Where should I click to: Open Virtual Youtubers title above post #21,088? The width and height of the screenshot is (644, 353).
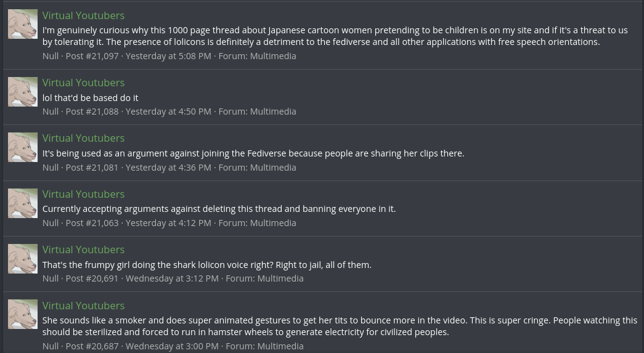(x=83, y=83)
